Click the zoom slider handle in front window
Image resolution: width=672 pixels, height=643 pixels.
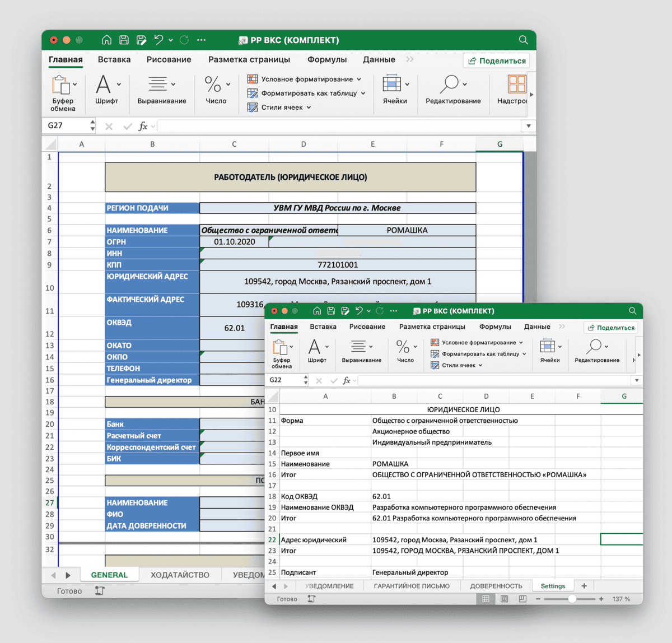pos(572,599)
